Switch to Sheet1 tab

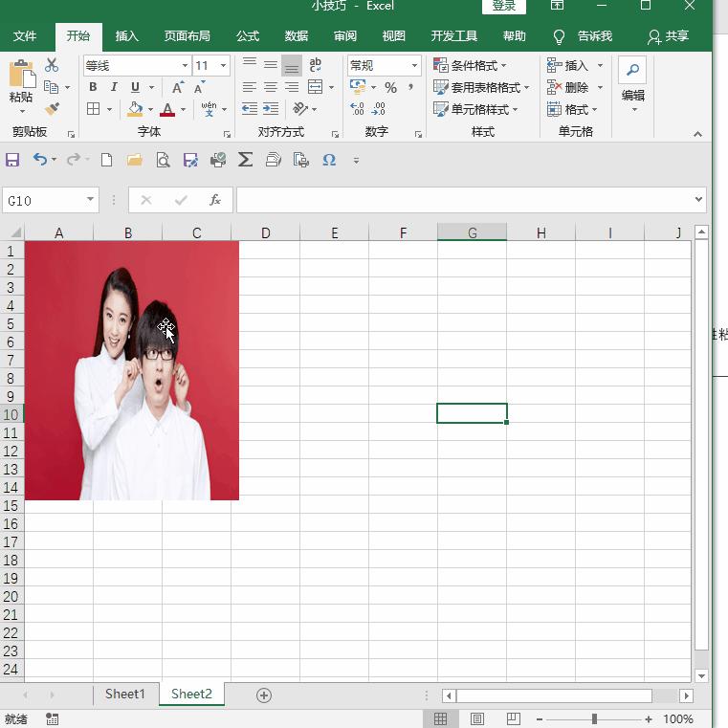125,695
